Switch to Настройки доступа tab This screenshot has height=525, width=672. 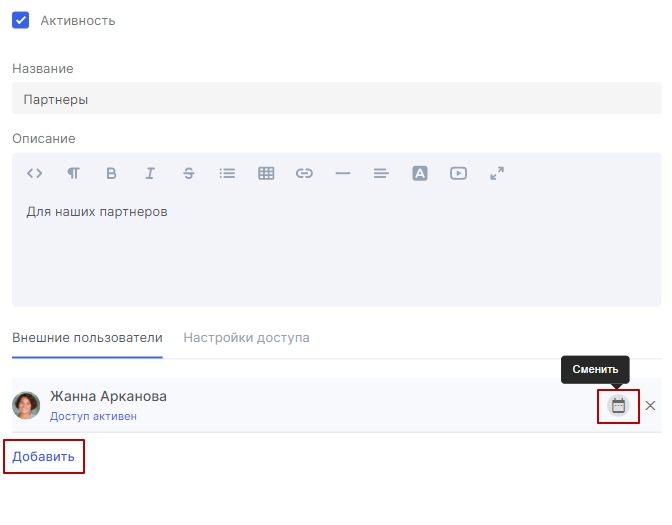tap(246, 338)
